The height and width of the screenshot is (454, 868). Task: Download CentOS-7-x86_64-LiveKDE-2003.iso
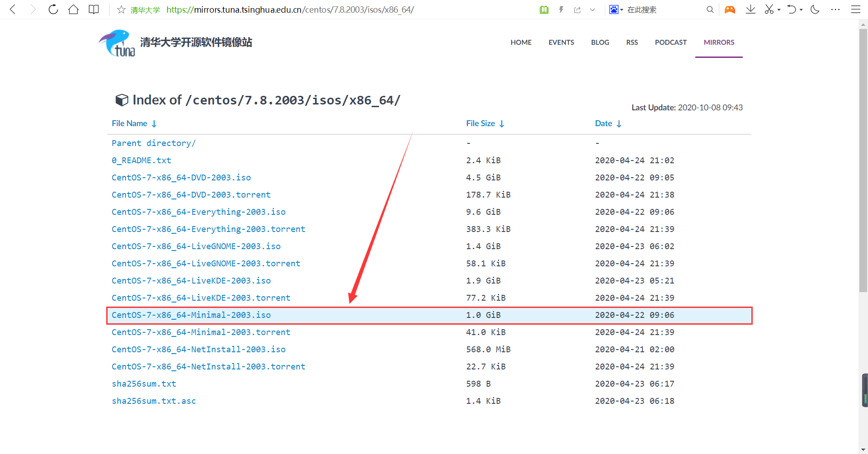pos(191,281)
